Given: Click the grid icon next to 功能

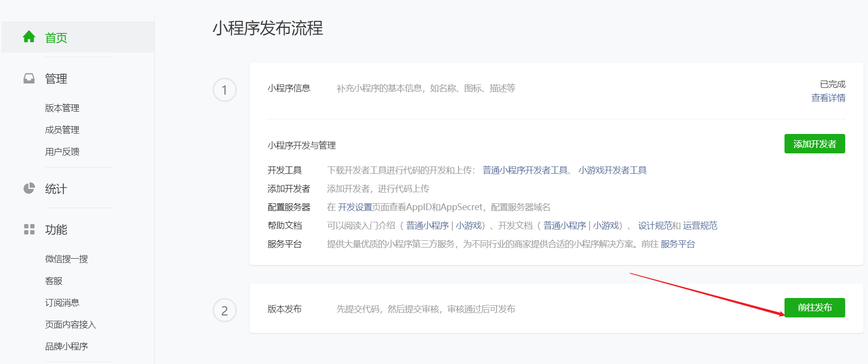Looking at the screenshot, I should point(29,229).
